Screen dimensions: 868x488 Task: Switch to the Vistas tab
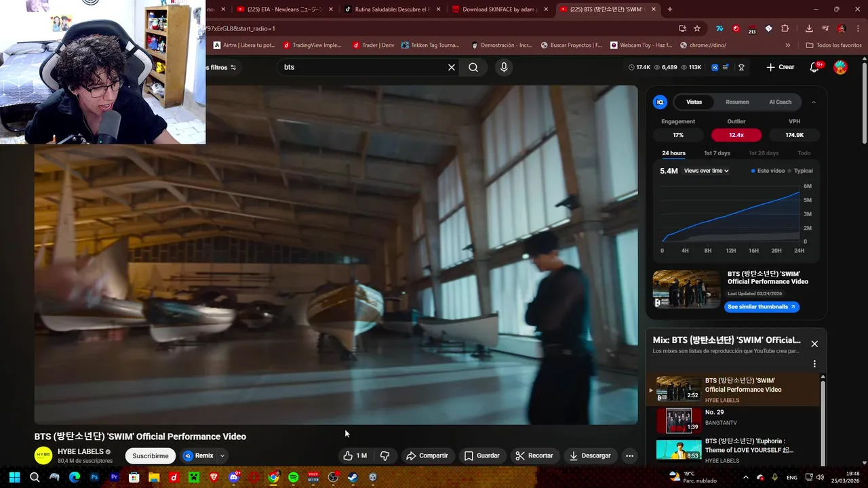[x=694, y=102]
